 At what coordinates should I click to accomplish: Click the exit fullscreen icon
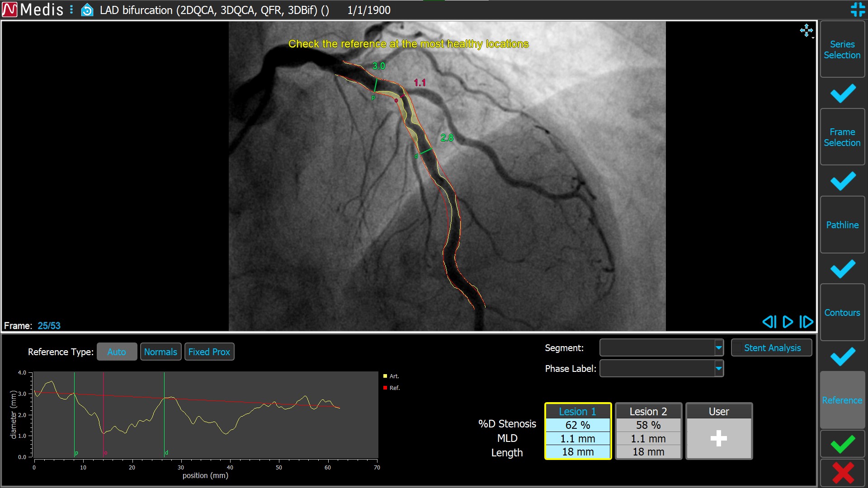pyautogui.click(x=858, y=9)
